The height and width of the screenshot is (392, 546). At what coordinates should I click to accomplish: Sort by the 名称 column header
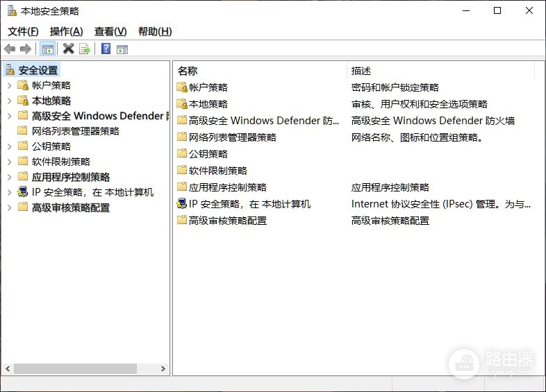click(260, 71)
